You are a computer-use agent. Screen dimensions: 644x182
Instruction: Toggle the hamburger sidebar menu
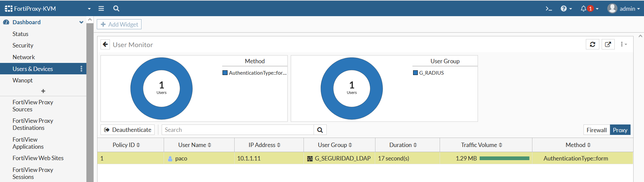(101, 9)
